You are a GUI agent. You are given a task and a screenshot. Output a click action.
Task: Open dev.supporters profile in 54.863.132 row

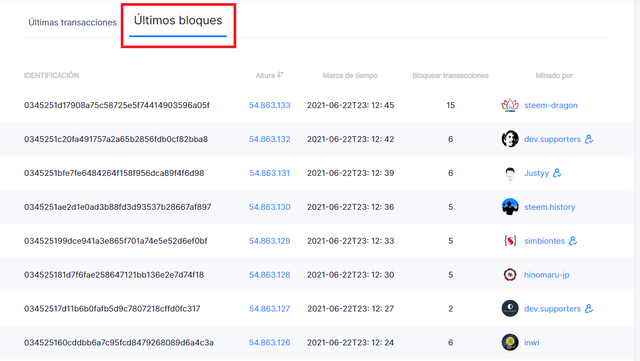point(552,139)
